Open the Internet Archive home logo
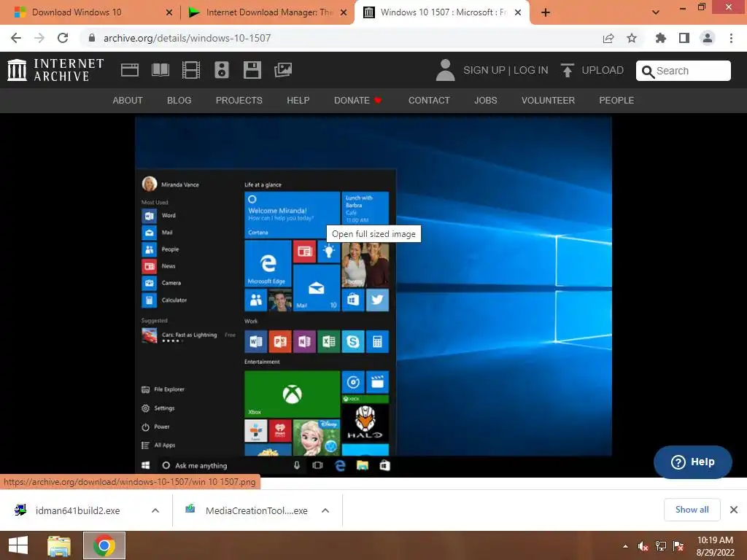747x560 pixels. click(x=55, y=70)
